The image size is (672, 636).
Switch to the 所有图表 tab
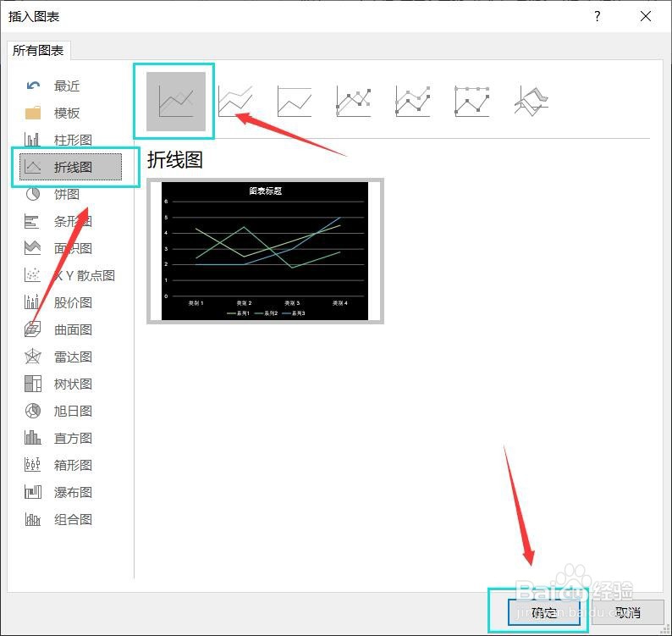click(38, 51)
